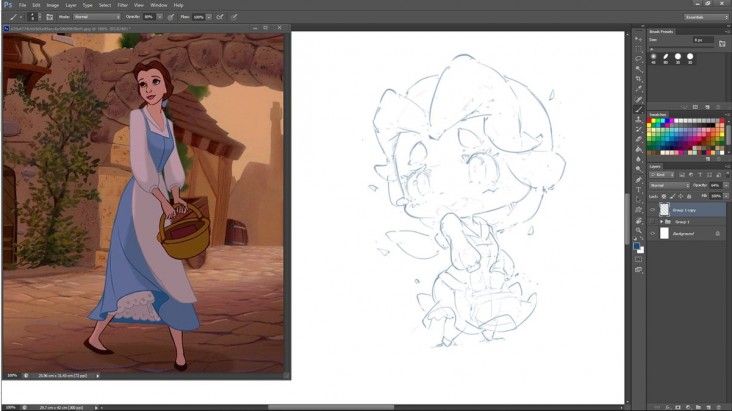This screenshot has width=732, height=411.
Task: Open the Layer menu
Action: [71, 5]
